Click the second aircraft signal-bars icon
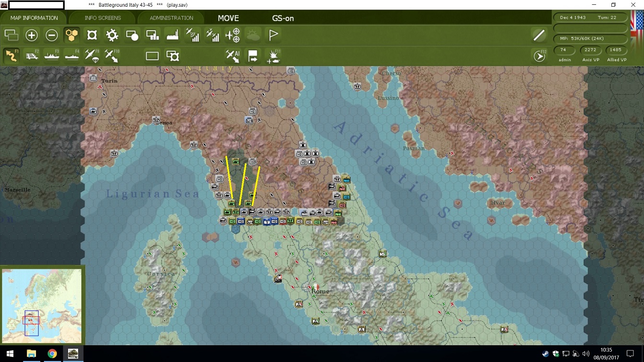This screenshot has height=362, width=644. [213, 35]
